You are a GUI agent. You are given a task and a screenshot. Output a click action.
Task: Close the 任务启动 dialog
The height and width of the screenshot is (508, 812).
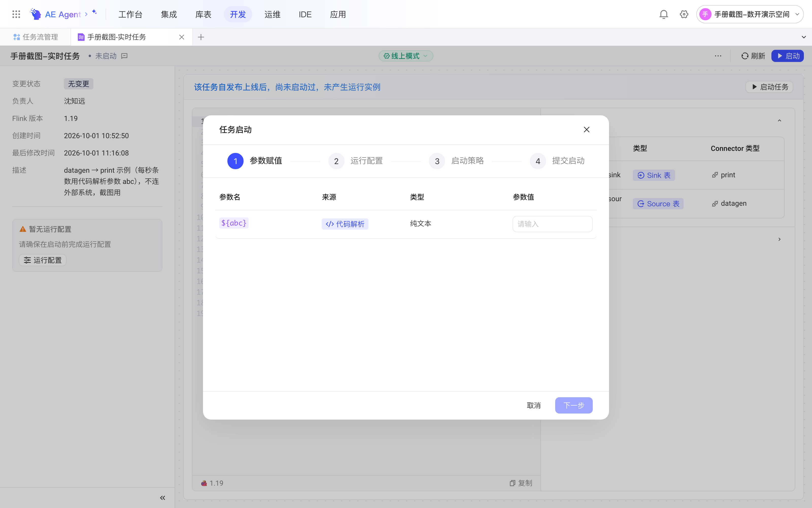586,129
